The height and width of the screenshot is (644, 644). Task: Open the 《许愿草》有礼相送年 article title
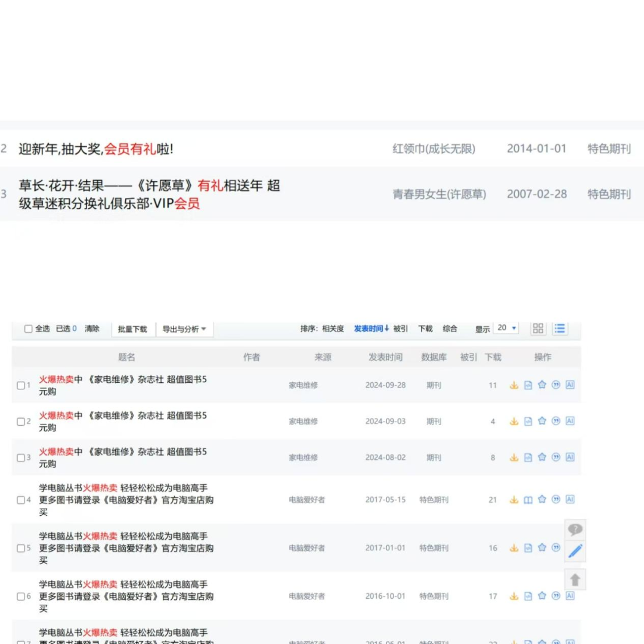click(150, 194)
